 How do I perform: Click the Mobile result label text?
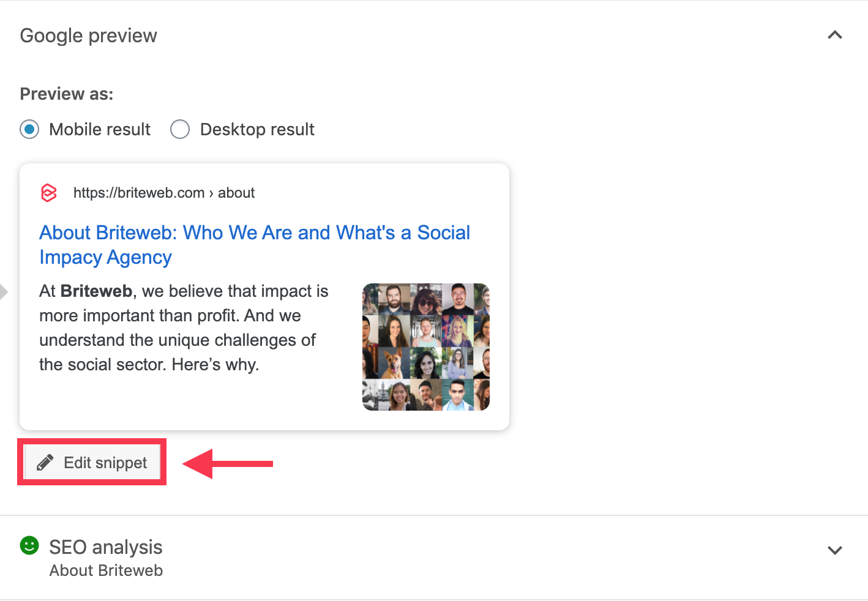tap(100, 130)
